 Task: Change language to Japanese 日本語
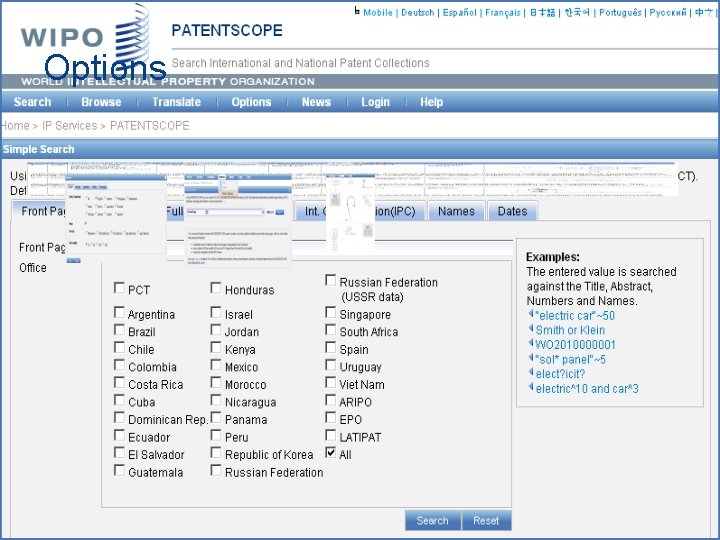click(542, 13)
